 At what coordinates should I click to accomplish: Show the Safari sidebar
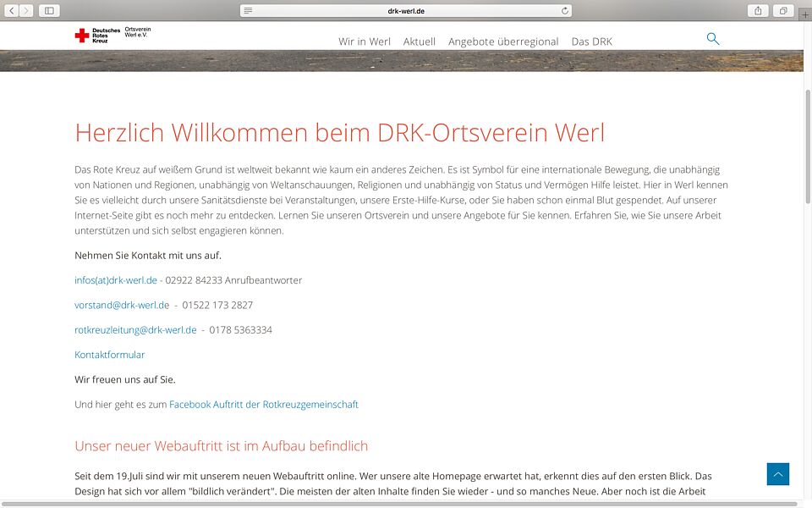49,10
